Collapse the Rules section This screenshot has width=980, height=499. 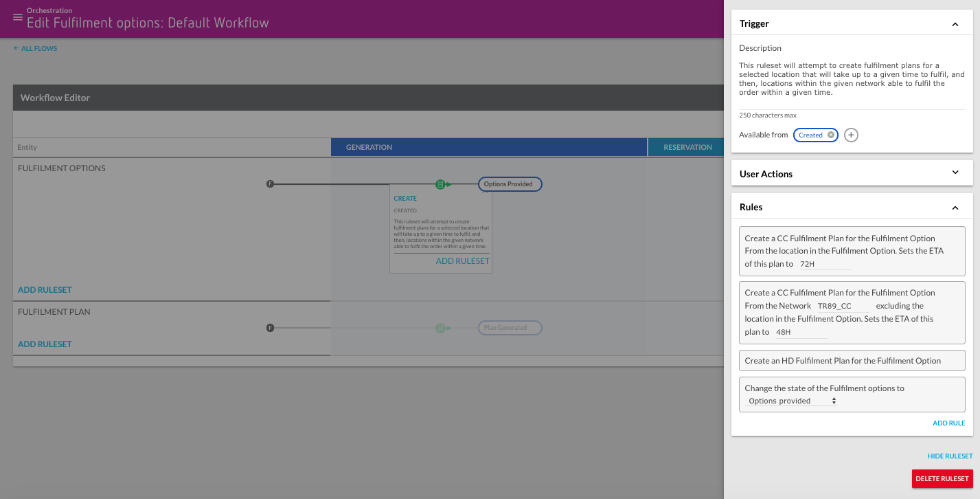tap(955, 208)
